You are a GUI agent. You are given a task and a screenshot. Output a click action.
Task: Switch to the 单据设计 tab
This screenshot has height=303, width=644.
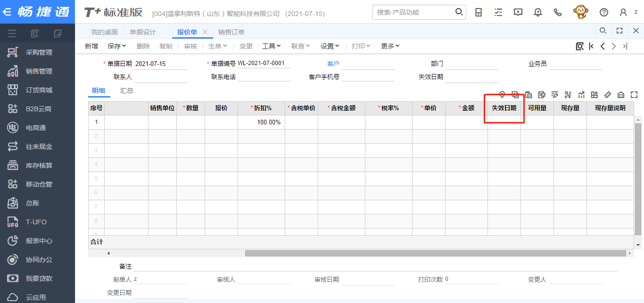(x=143, y=32)
